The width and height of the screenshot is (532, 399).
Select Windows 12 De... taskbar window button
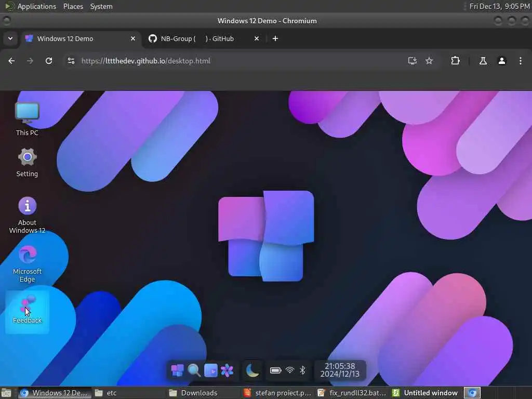(55, 393)
